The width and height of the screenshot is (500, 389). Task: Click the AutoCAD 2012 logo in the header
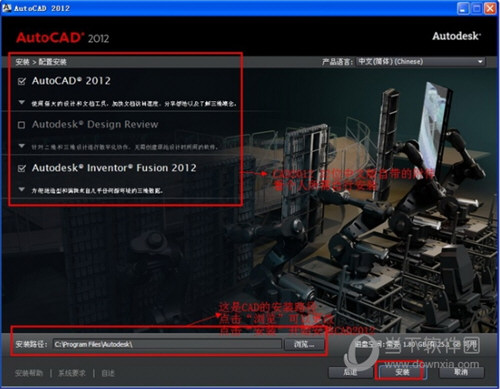pos(63,37)
